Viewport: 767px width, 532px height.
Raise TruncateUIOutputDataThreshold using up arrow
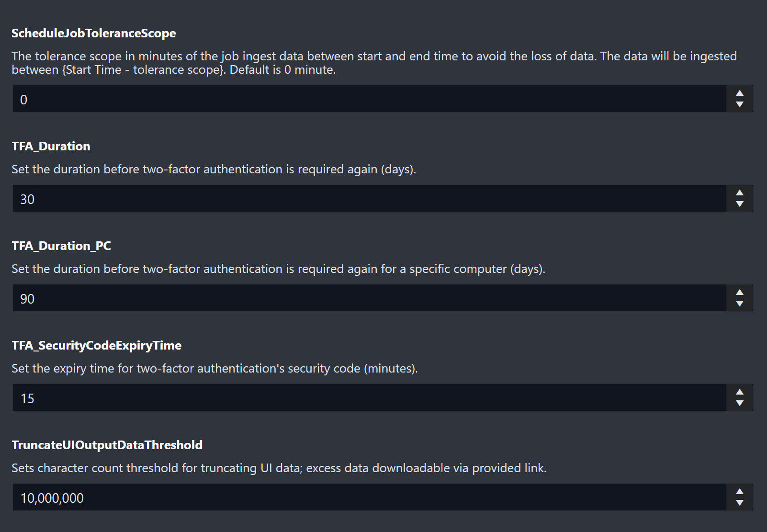click(740, 492)
